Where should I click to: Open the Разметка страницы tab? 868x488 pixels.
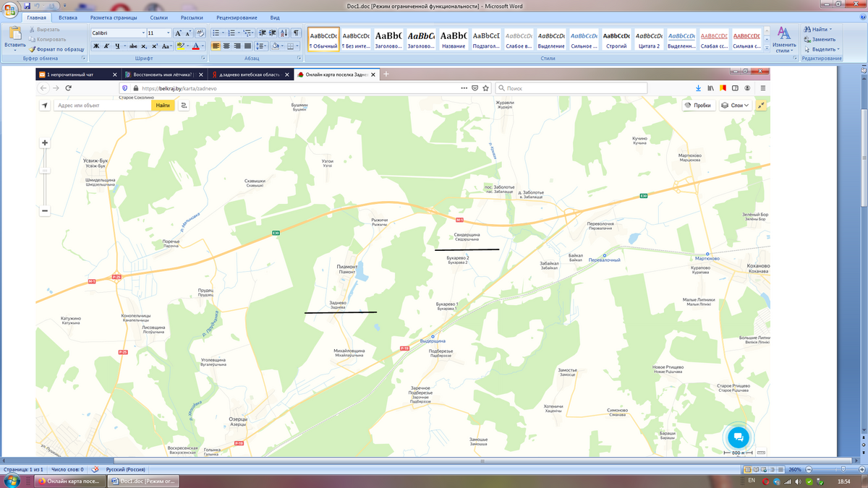coord(115,17)
